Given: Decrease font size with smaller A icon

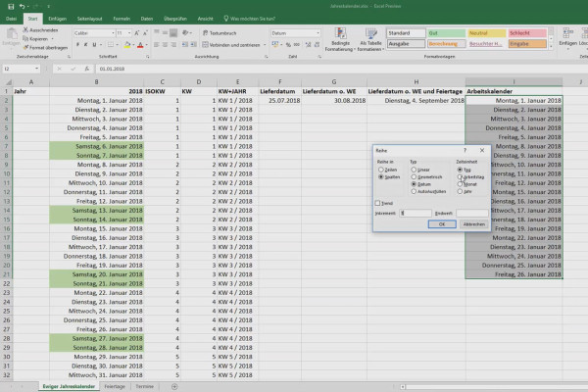Looking at the screenshot, I should point(145,33).
